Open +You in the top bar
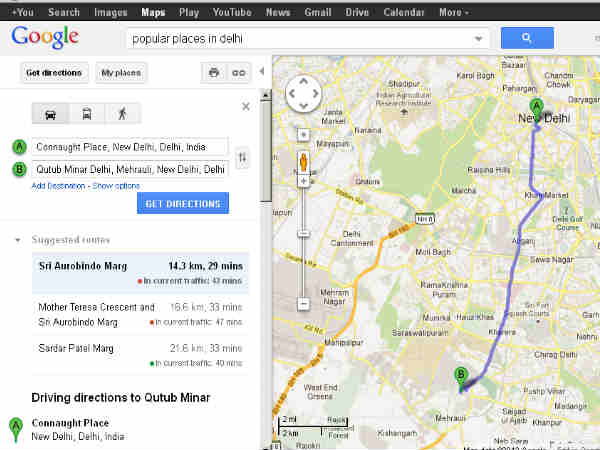The width and height of the screenshot is (600, 450). 23,12
